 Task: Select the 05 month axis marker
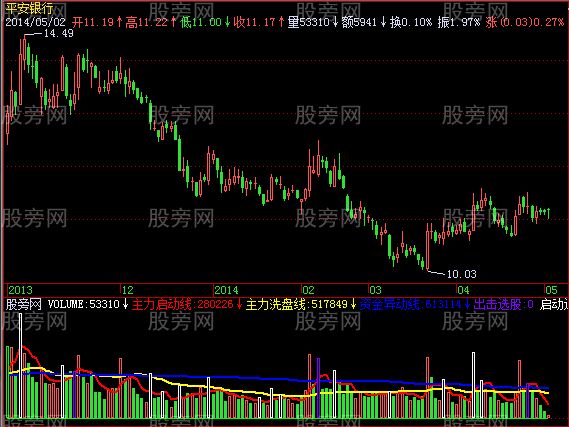coord(551,290)
